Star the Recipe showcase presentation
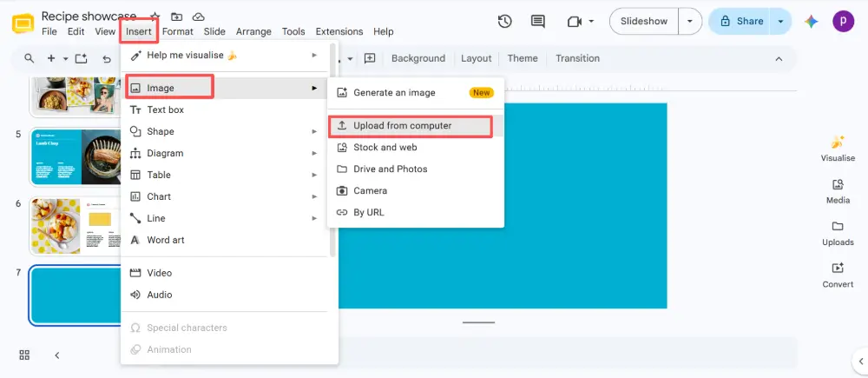This screenshot has height=378, width=868. tap(155, 17)
